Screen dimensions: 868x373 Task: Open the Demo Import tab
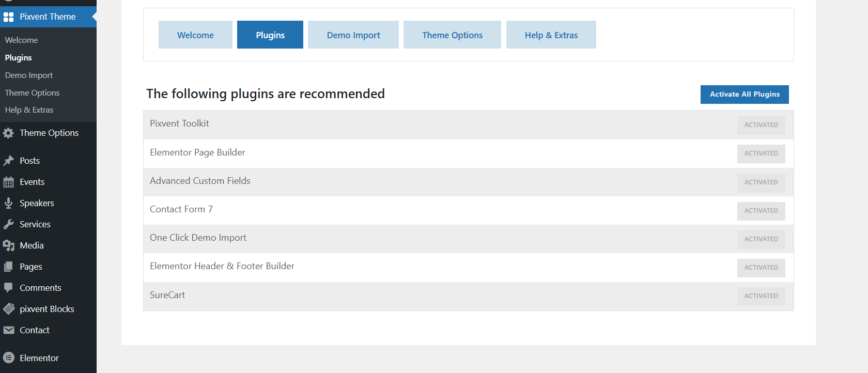click(x=353, y=35)
